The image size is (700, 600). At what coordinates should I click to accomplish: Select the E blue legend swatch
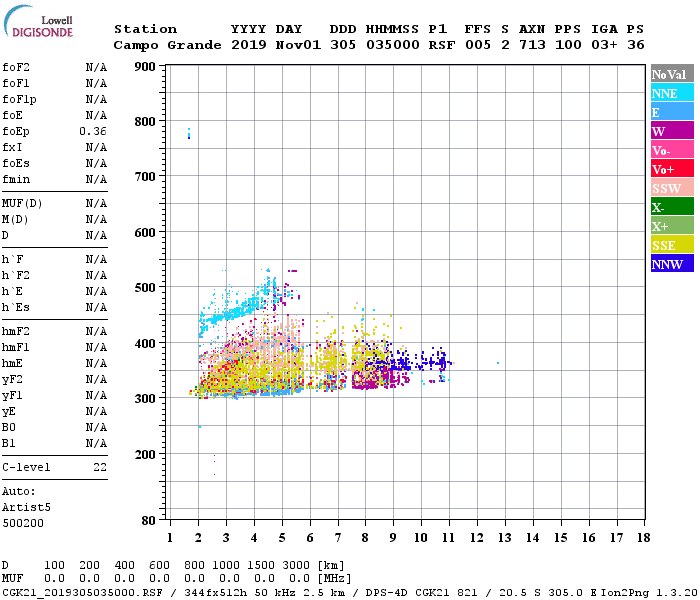(672, 112)
